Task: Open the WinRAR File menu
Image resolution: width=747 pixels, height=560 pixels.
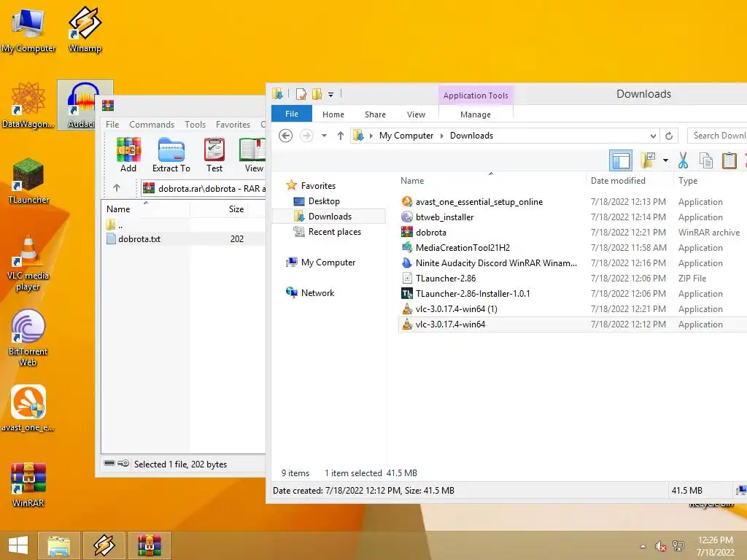Action: 112,124
